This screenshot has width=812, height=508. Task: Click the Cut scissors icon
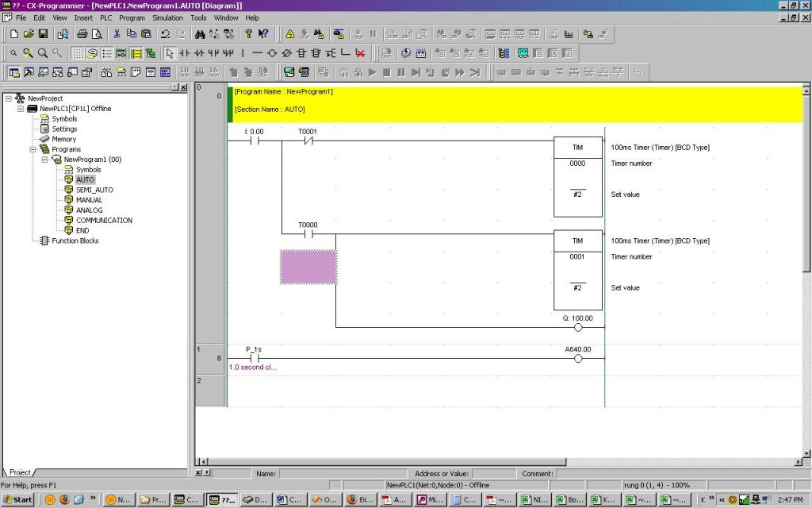point(117,34)
